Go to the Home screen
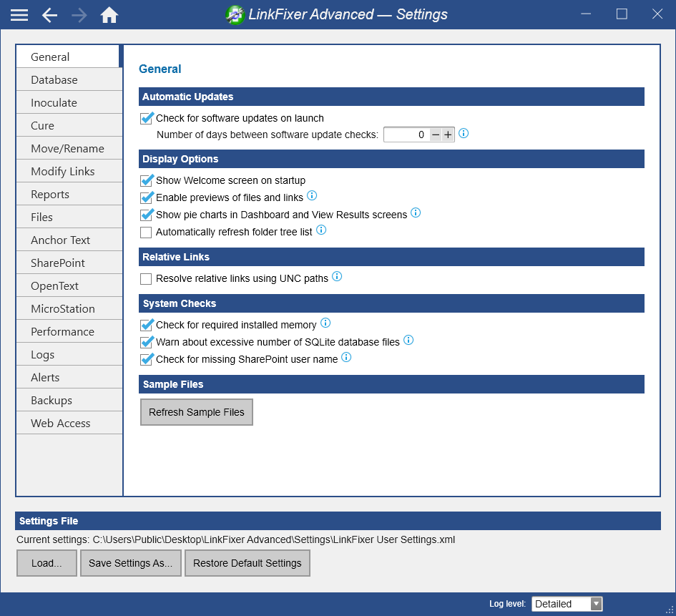Viewport: 676px width, 616px height. pos(109,15)
